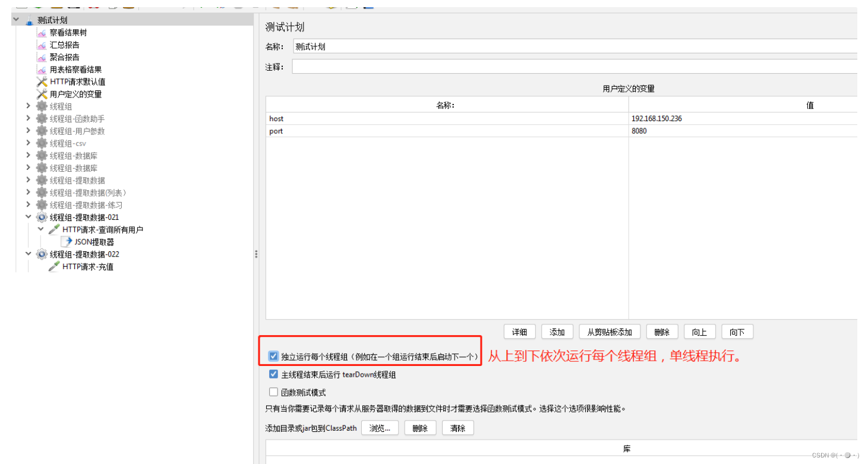
Task: Click the 线程组-提取数据-022 gear icon
Action: point(42,254)
